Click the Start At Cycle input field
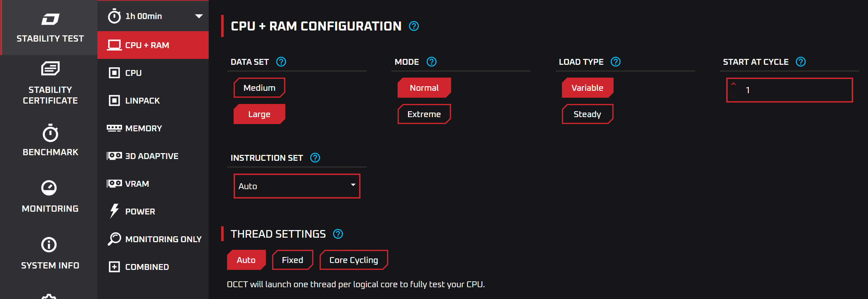The width and height of the screenshot is (868, 299). click(790, 90)
